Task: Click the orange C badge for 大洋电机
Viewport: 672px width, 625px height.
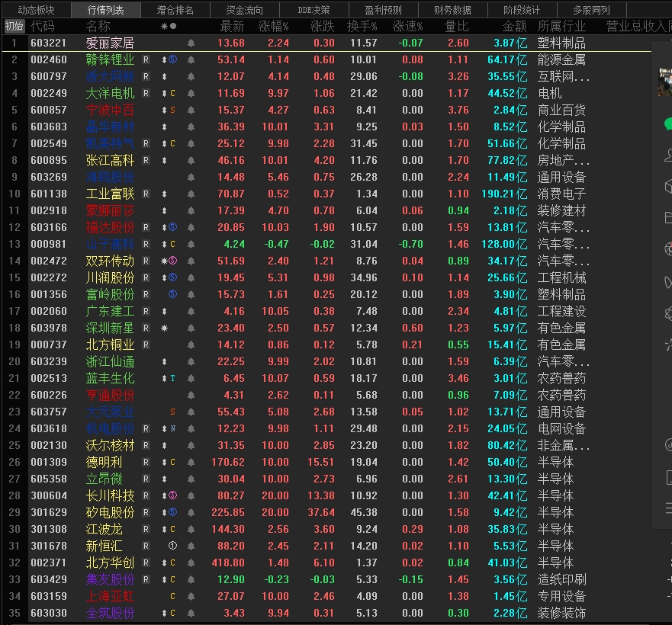Action: 172,94
